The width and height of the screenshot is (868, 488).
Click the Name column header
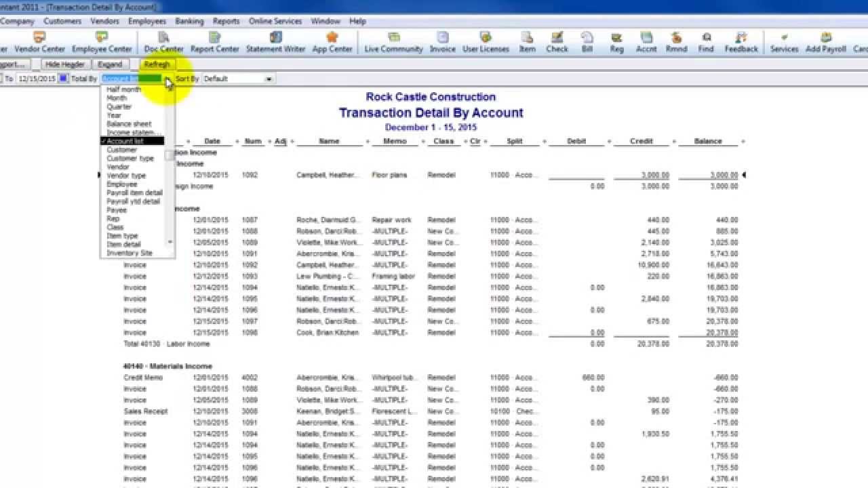coord(329,141)
